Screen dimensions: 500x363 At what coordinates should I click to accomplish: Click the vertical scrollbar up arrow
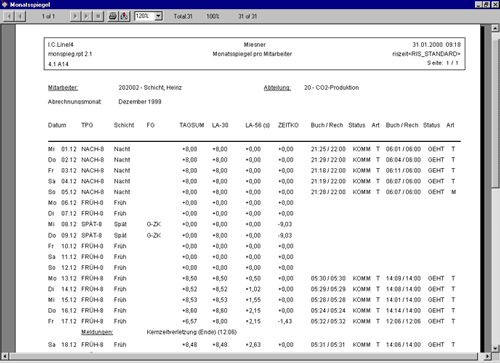(x=495, y=28)
